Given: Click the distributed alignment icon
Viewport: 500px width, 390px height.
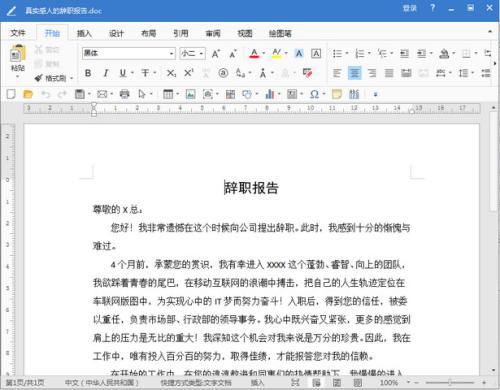Looking at the screenshot, I should [x=406, y=73].
